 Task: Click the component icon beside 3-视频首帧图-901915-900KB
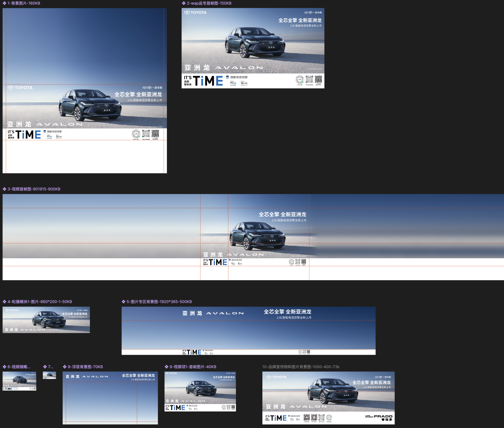coord(5,189)
